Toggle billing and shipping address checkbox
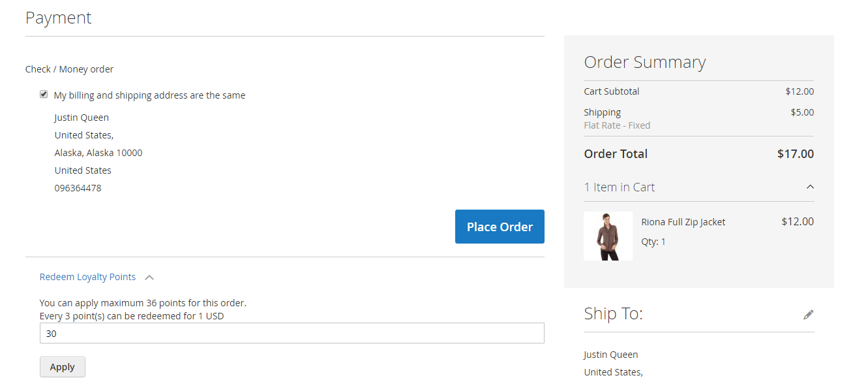The height and width of the screenshot is (382, 868). [x=44, y=95]
